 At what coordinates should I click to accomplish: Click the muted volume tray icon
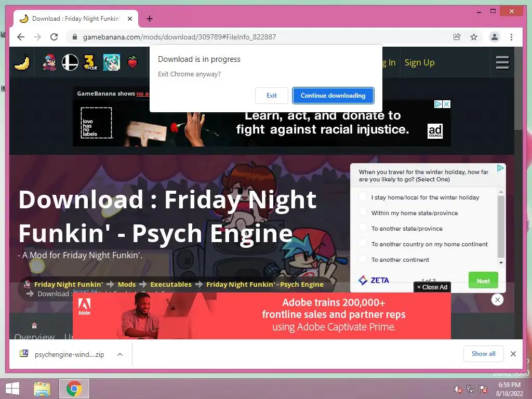coord(458,389)
